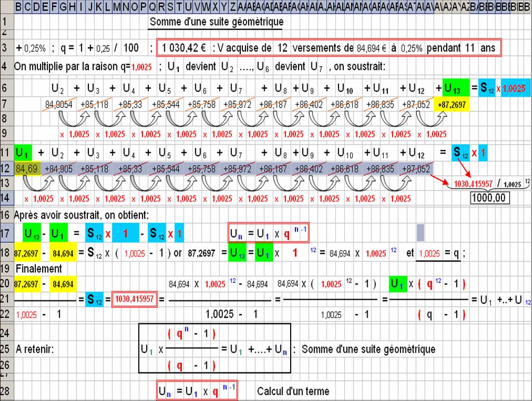Select the boxed '1000,00' cell
532x401 pixels.
[489, 198]
